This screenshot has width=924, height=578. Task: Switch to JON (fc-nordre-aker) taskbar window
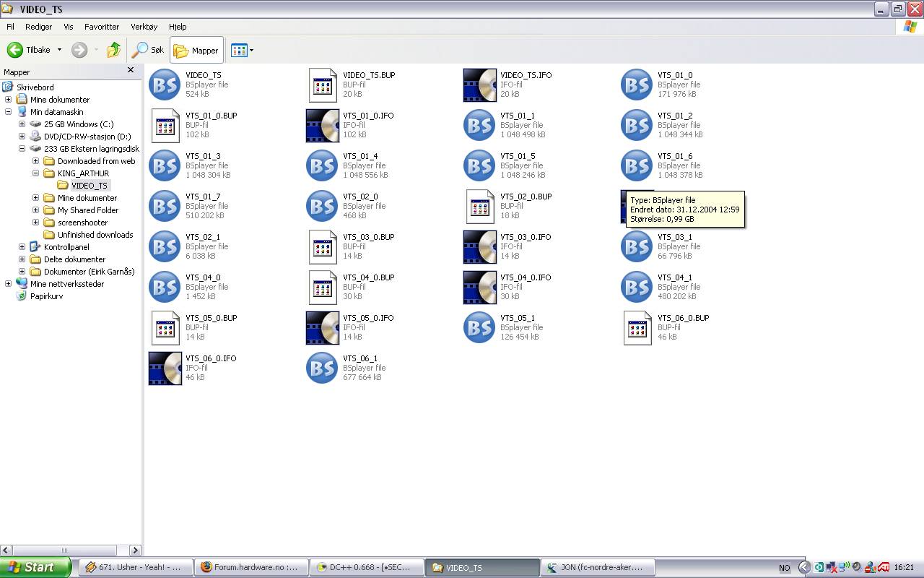click(597, 567)
